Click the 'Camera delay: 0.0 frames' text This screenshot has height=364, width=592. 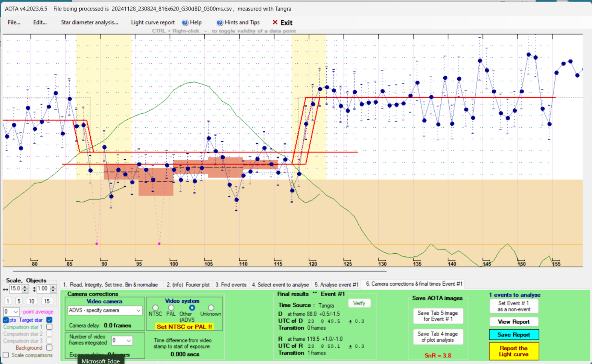pyautogui.click(x=100, y=326)
